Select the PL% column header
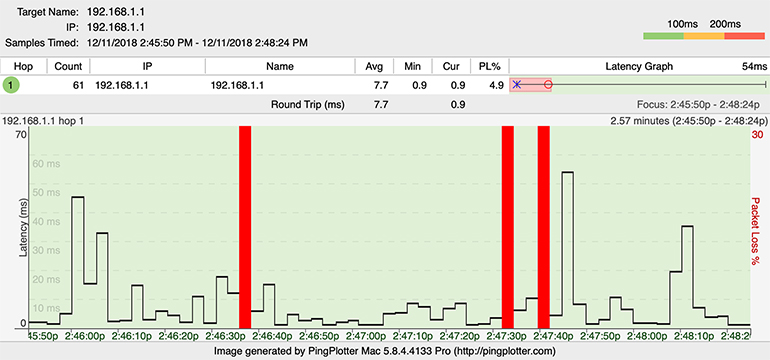770x360 pixels. coord(489,66)
